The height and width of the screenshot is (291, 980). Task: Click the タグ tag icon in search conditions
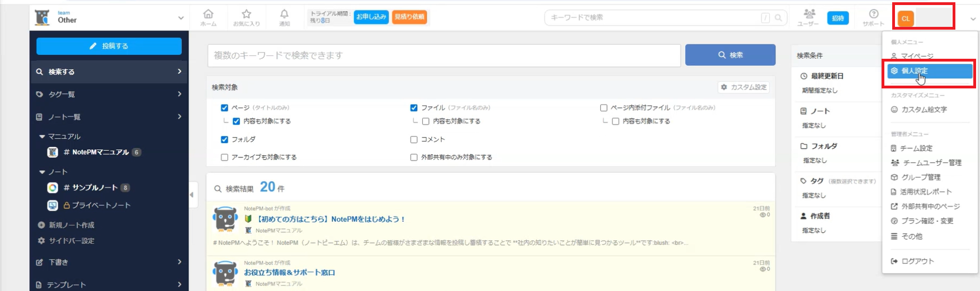pyautogui.click(x=804, y=181)
